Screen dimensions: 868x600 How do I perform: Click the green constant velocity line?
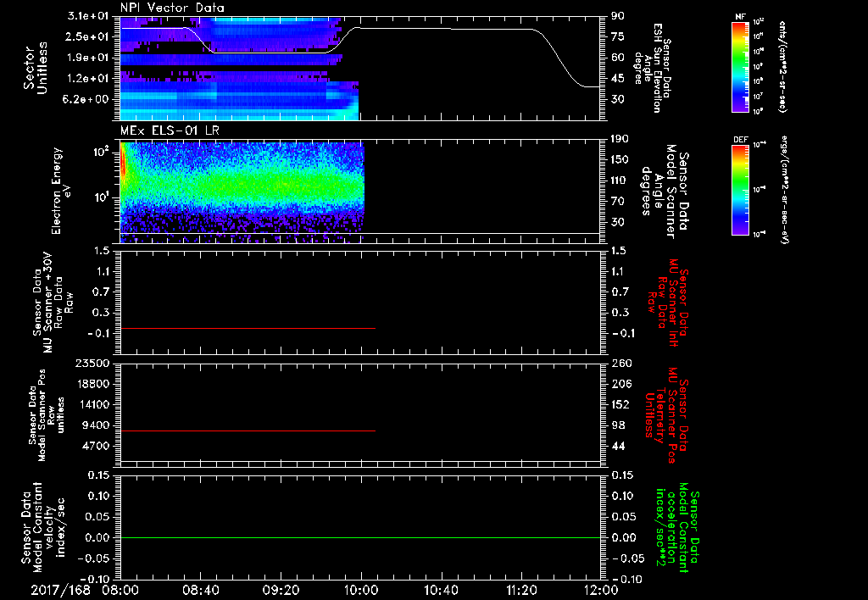click(360, 537)
